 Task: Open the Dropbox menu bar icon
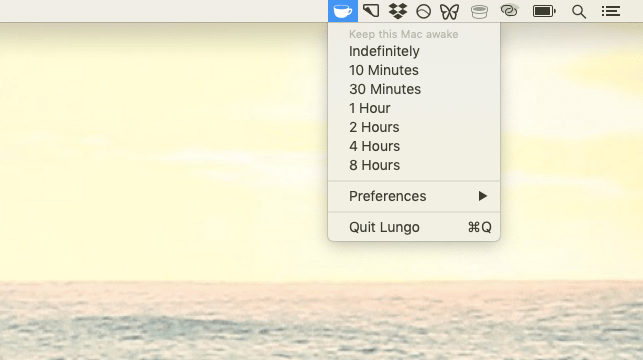click(x=398, y=11)
